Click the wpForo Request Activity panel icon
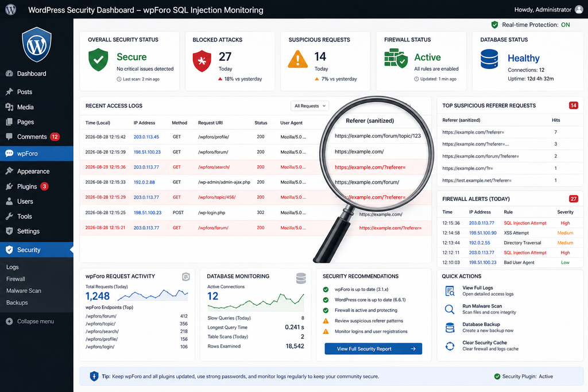The height and width of the screenshot is (392, 588). click(185, 277)
